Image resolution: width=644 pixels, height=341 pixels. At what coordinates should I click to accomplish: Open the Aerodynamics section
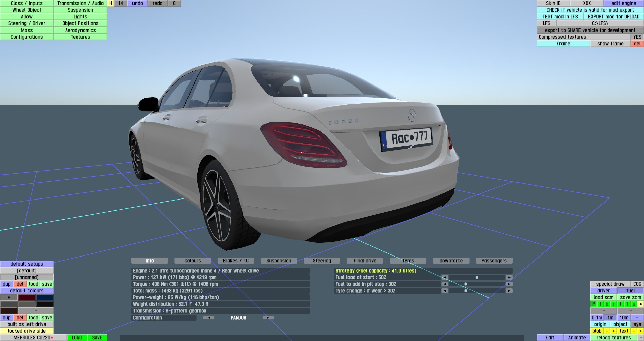tap(80, 30)
